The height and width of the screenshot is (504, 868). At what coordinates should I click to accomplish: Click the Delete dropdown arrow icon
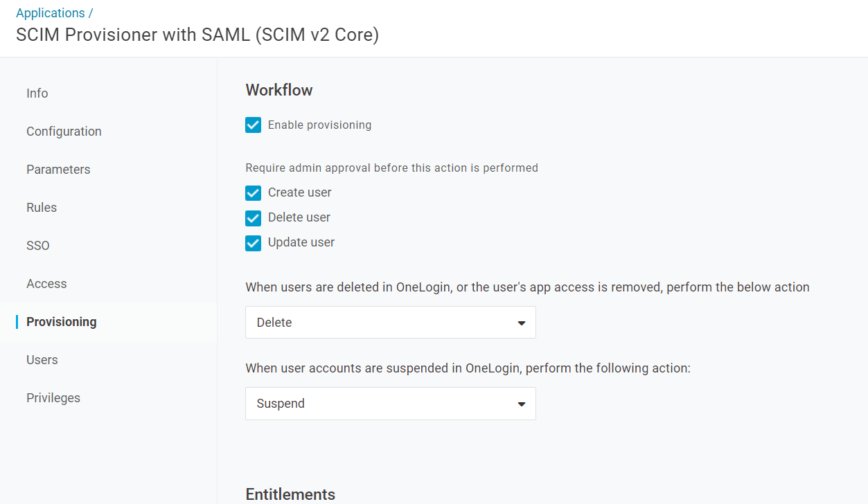[522, 323]
